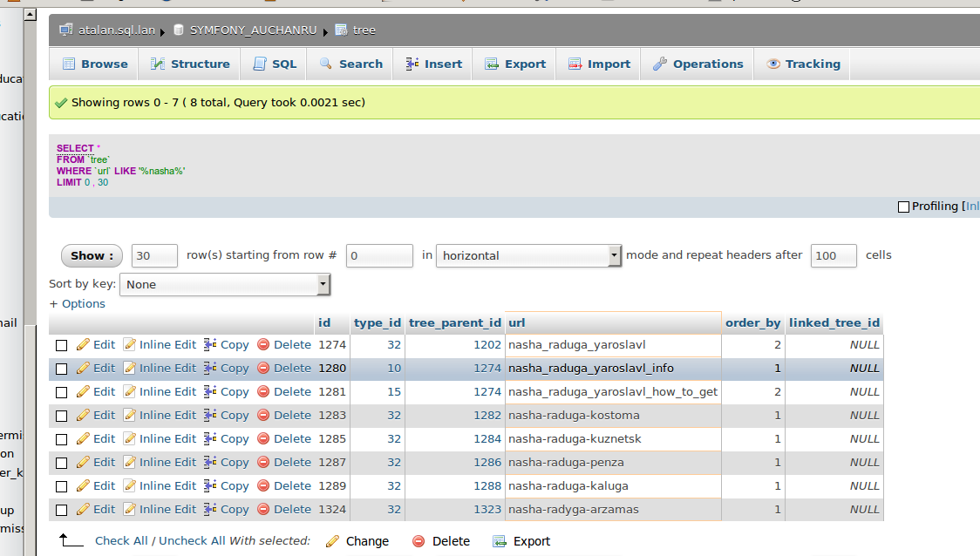Open SYMFONY_AUCHANRU database breadcrumb link

tap(253, 30)
